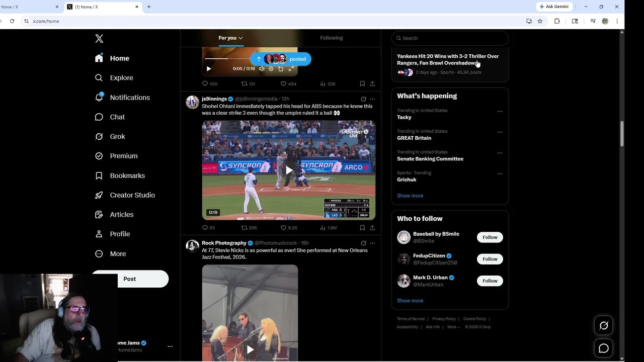The width and height of the screenshot is (644, 362).
Task: Click Ask Gemini in Chrome toolbar
Action: [x=553, y=7]
